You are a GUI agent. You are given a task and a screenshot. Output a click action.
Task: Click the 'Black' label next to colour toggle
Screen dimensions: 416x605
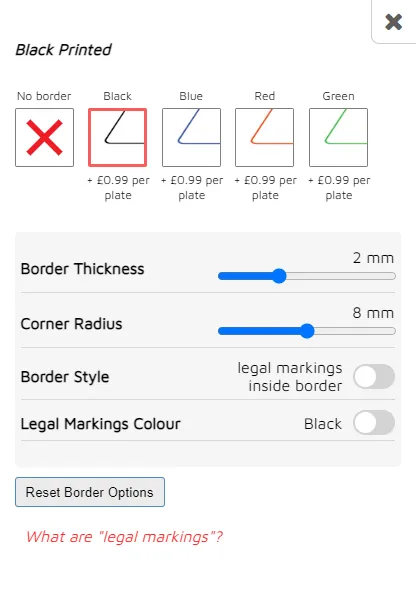click(323, 424)
